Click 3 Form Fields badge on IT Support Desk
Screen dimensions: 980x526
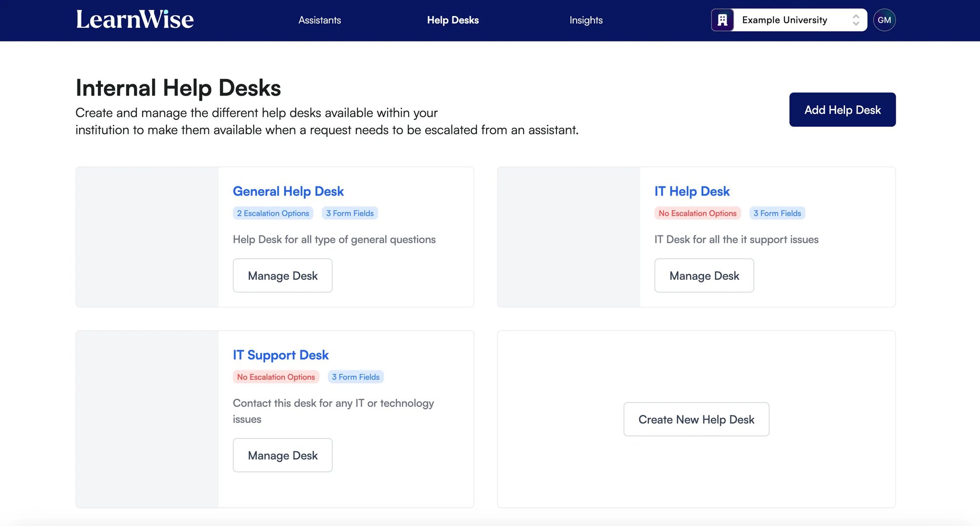[x=356, y=377]
